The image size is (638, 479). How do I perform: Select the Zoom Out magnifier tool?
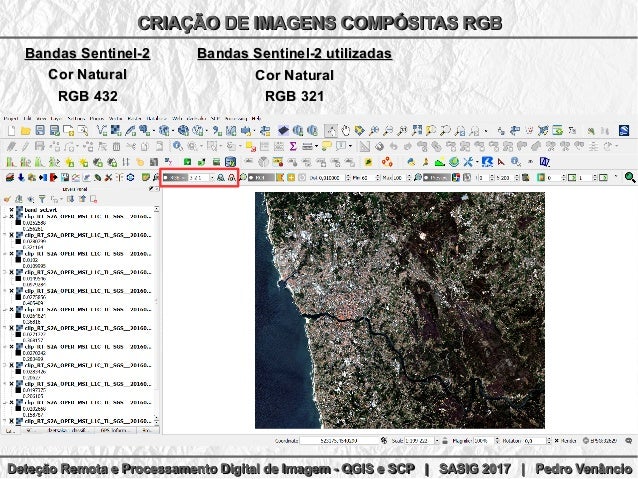[388, 131]
